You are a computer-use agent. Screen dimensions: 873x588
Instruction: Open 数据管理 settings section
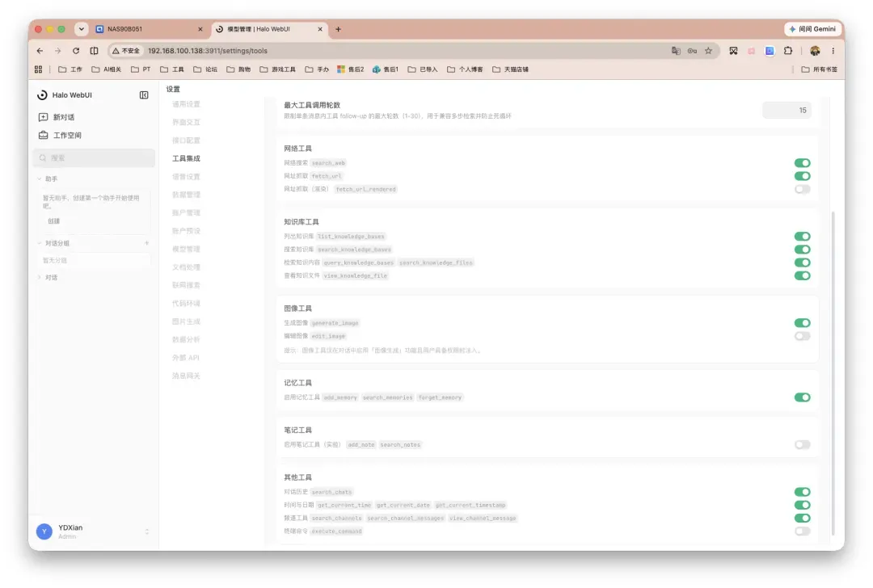[186, 195]
